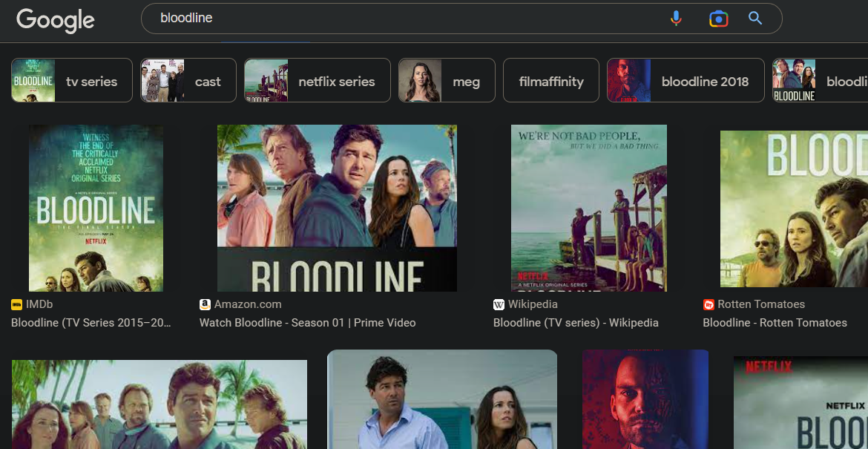
Task: Open the Wikipedia dock poster image
Action: [589, 208]
